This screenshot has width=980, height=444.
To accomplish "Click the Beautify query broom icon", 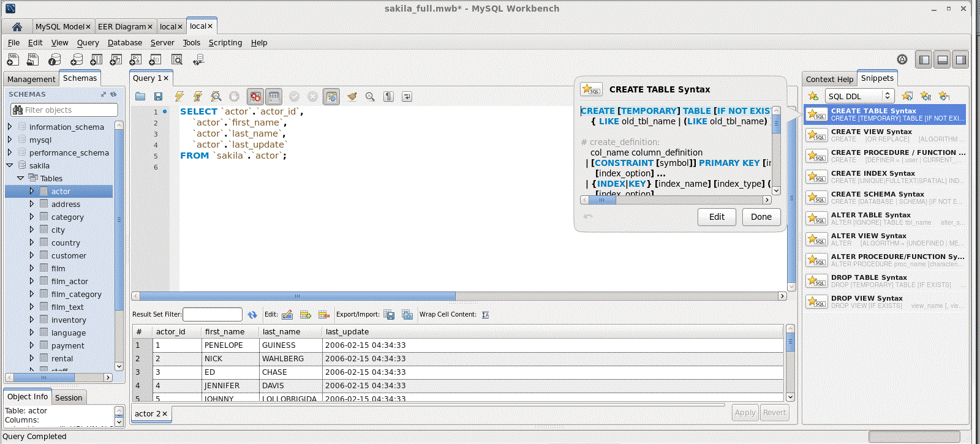I will [x=352, y=97].
